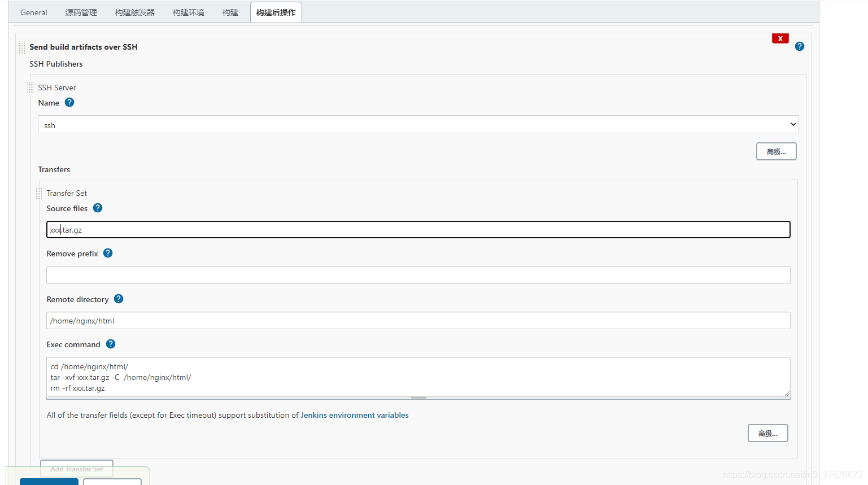Image resolution: width=868 pixels, height=485 pixels.
Task: Focus the Remote directory input field
Action: pyautogui.click(x=418, y=321)
